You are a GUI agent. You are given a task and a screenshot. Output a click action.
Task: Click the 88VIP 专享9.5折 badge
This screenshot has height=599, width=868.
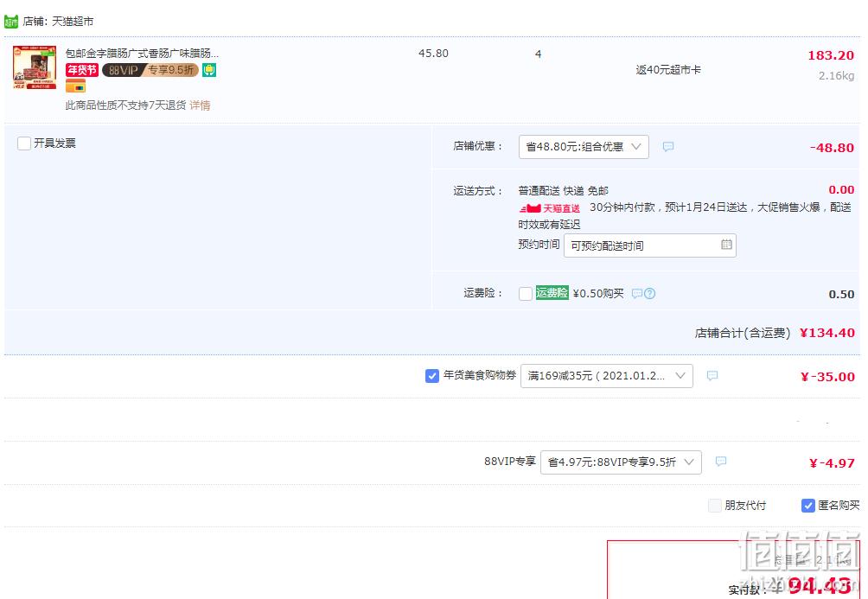pos(150,70)
